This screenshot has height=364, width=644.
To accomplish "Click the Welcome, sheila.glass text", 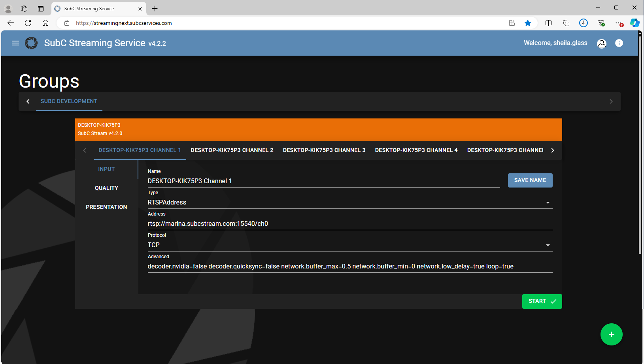I will pyautogui.click(x=555, y=43).
